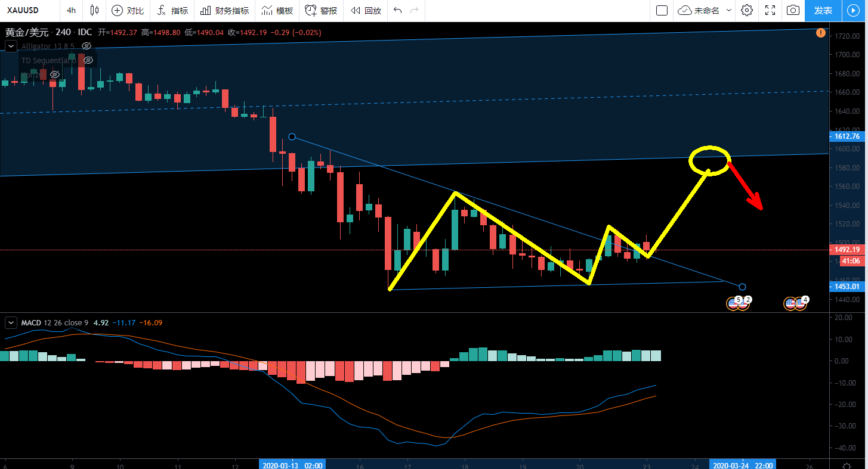Save layout via 未命名 cloud button
This screenshot has height=469, width=868.
[699, 10]
